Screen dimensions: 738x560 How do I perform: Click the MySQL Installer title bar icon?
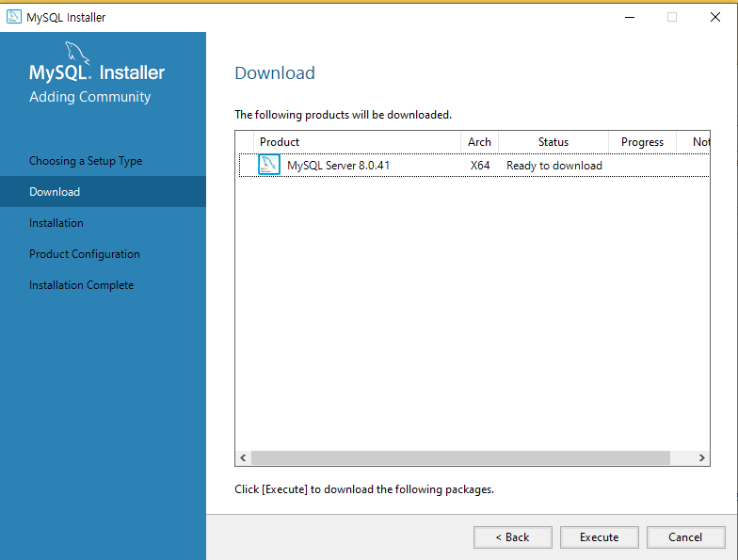click(x=13, y=17)
